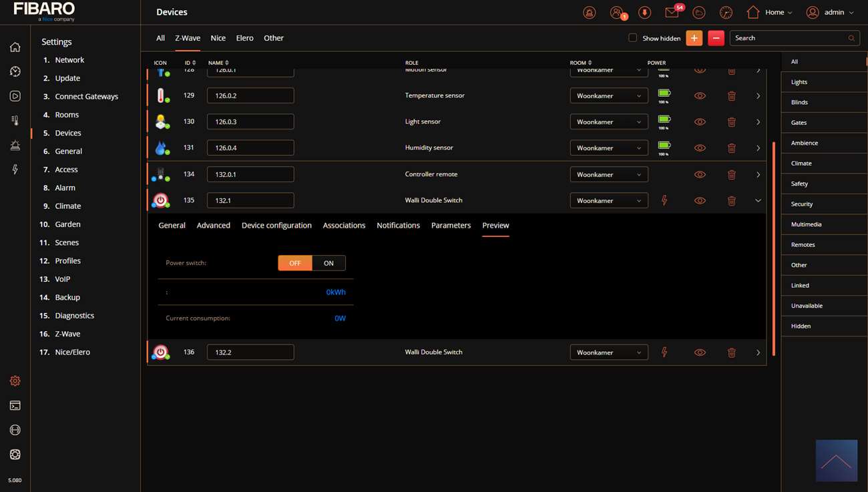Delete the Temperature sensor with trash icon
This screenshot has height=492, width=868.
(731, 96)
